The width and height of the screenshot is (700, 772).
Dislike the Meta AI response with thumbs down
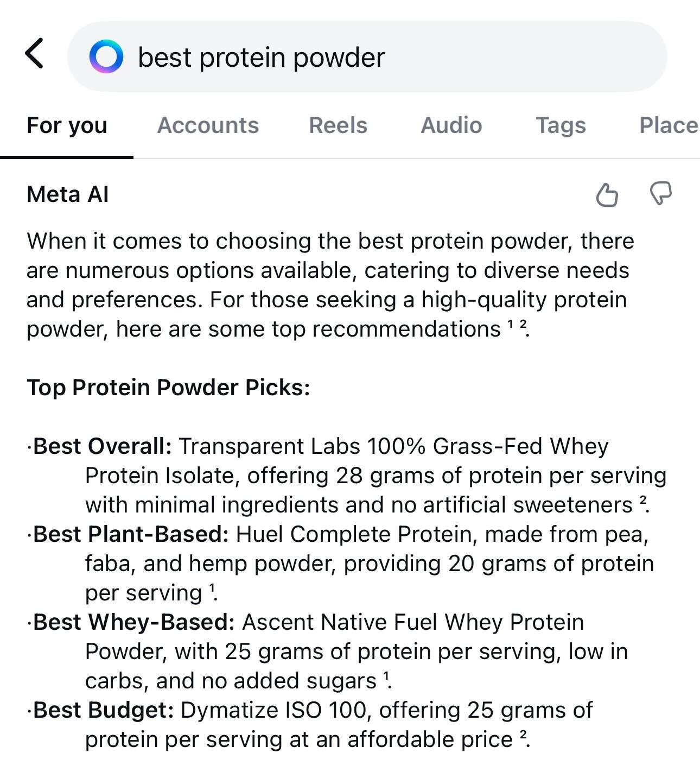click(x=660, y=193)
